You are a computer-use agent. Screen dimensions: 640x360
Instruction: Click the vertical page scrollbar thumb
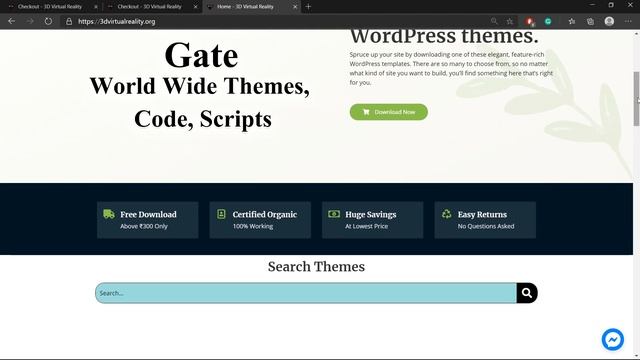(x=636, y=99)
